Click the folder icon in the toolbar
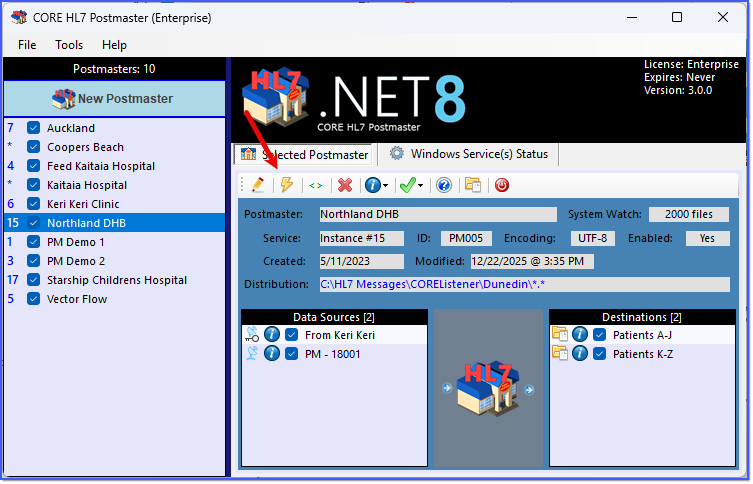The image size is (753, 484). [473, 185]
